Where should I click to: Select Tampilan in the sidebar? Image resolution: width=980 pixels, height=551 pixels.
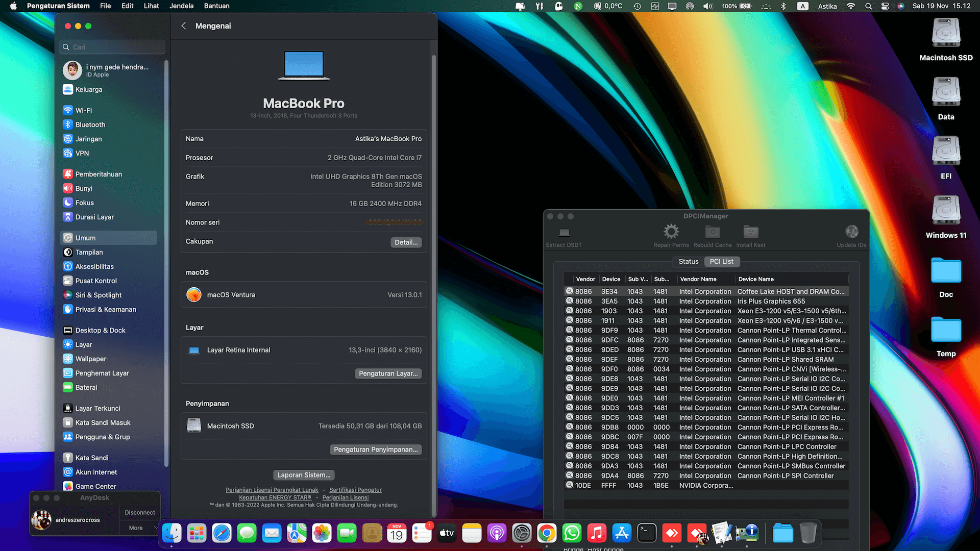click(108, 252)
